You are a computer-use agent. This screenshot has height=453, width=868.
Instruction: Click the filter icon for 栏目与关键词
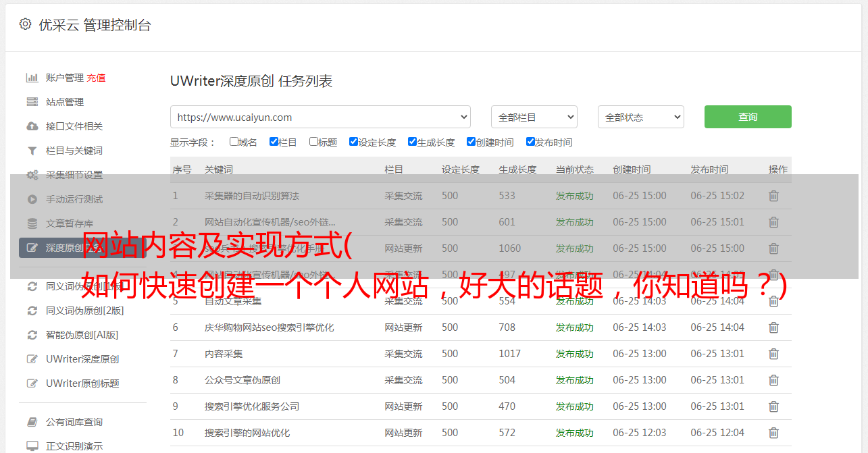coord(32,151)
